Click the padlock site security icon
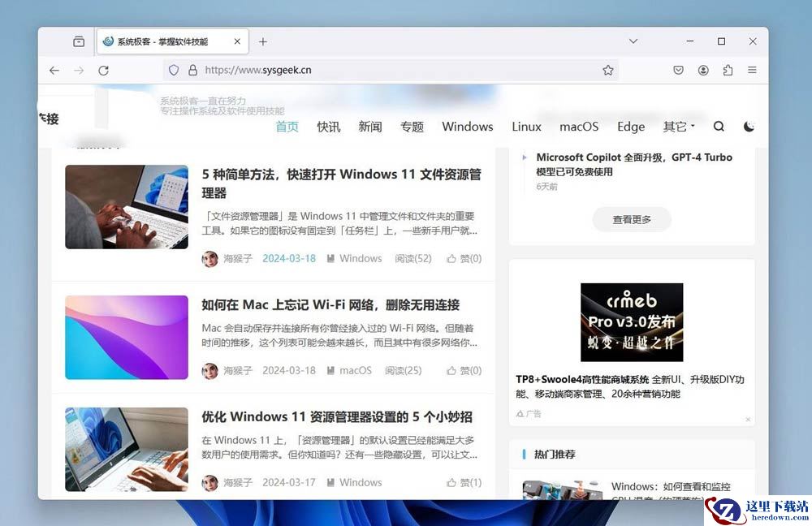The image size is (812, 526). coord(192,70)
